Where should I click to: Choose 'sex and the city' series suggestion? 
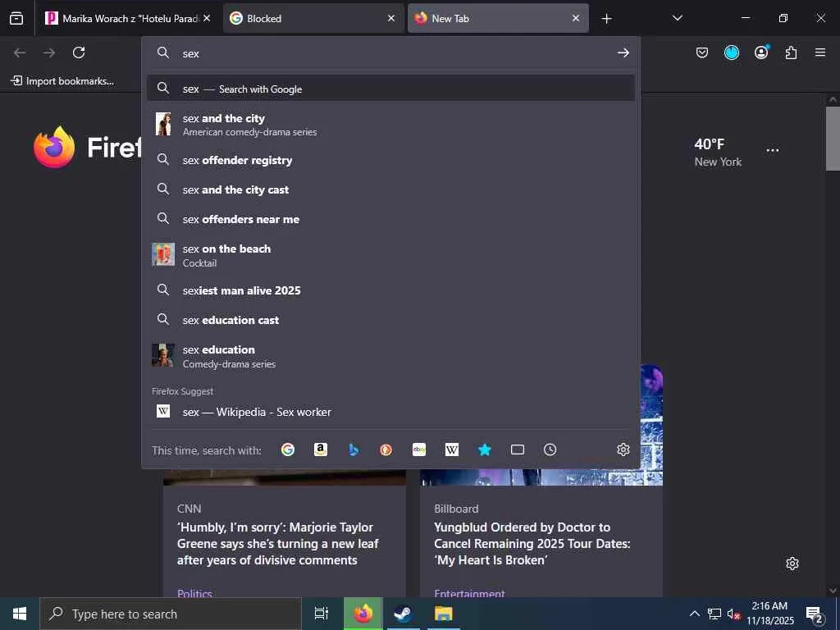(390, 125)
